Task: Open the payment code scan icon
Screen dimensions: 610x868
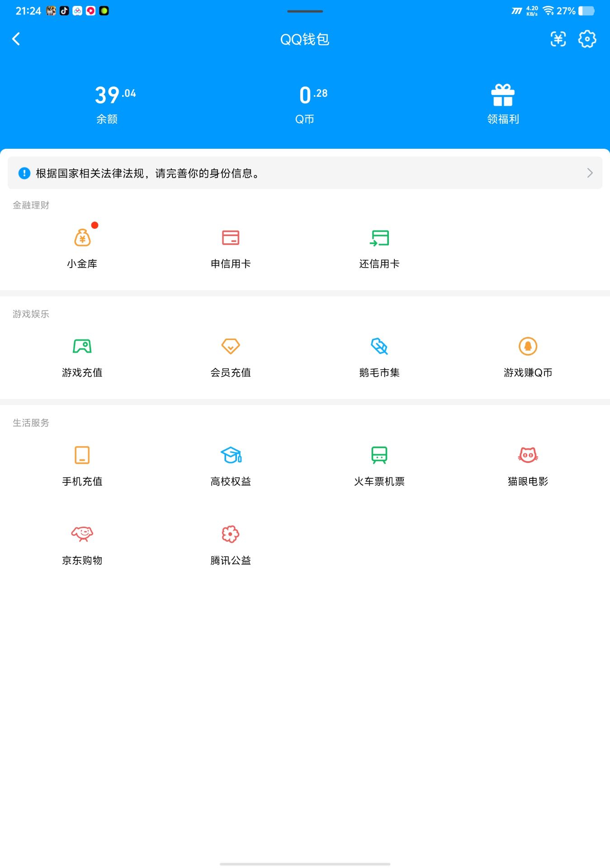Action: 558,39
